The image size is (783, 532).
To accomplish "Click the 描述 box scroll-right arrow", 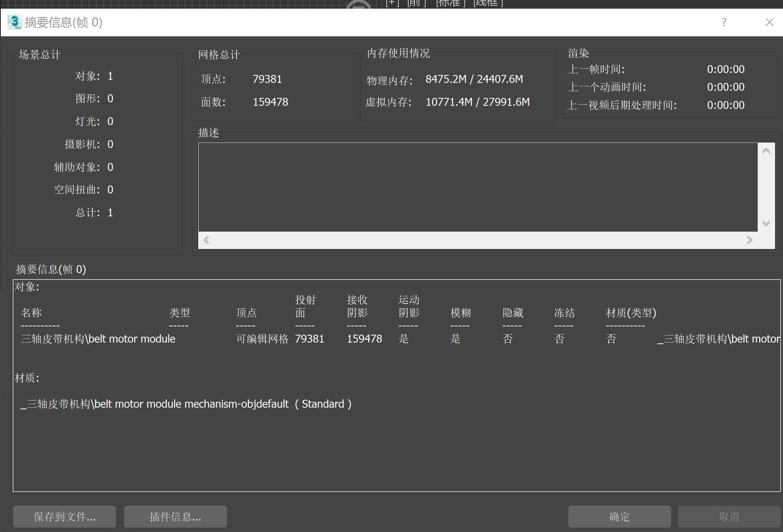I will point(749,240).
